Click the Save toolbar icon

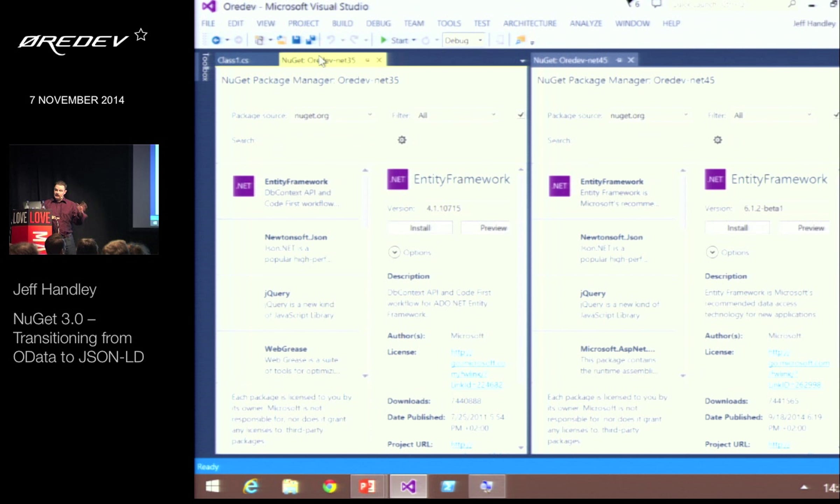tap(296, 40)
